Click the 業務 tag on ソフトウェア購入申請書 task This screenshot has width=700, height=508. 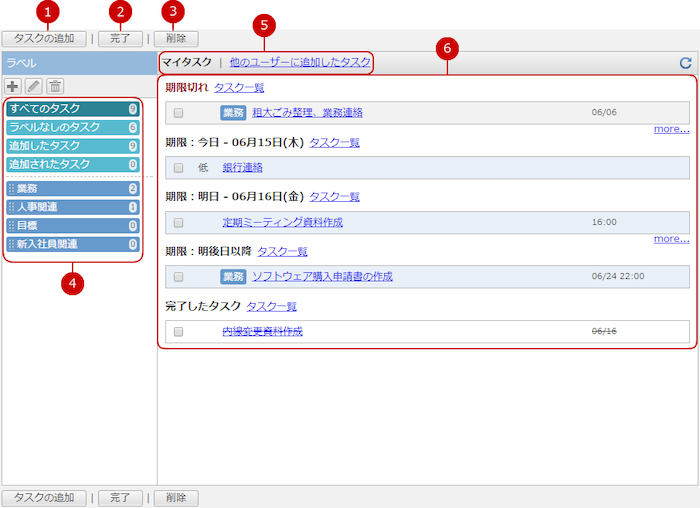233,276
